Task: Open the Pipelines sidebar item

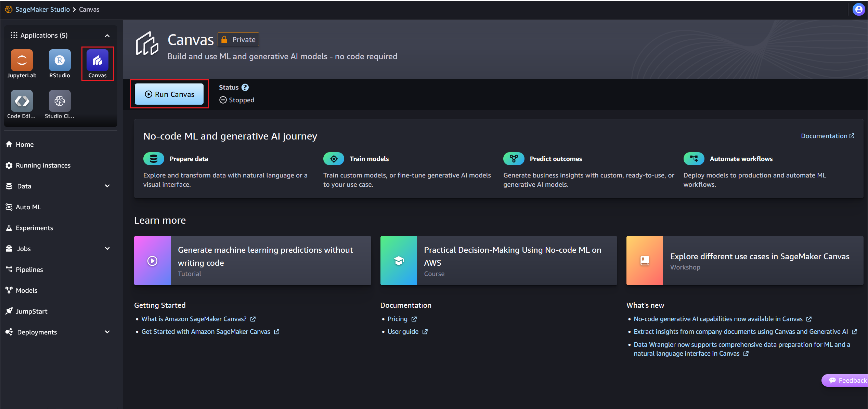Action: click(x=29, y=270)
